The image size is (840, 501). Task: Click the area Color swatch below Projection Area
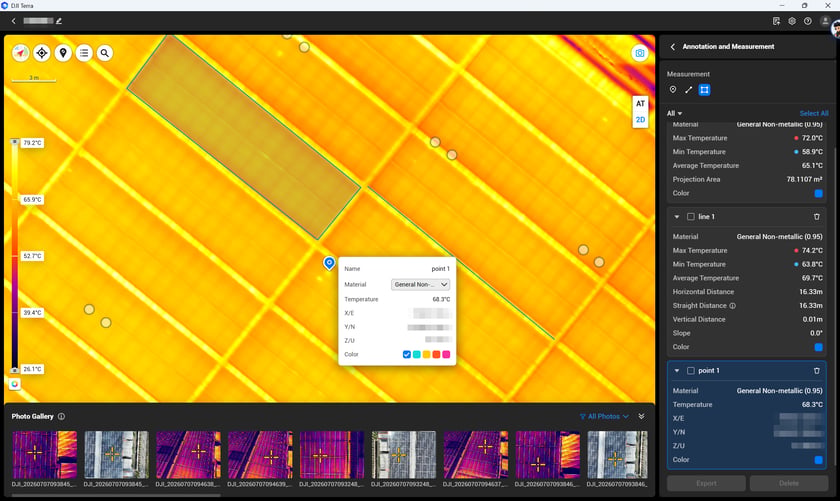[819, 193]
